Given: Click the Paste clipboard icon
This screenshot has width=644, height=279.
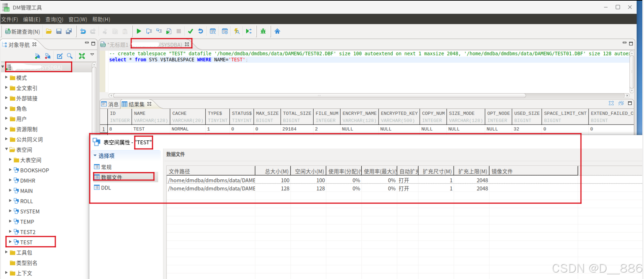Looking at the screenshot, I should [125, 31].
